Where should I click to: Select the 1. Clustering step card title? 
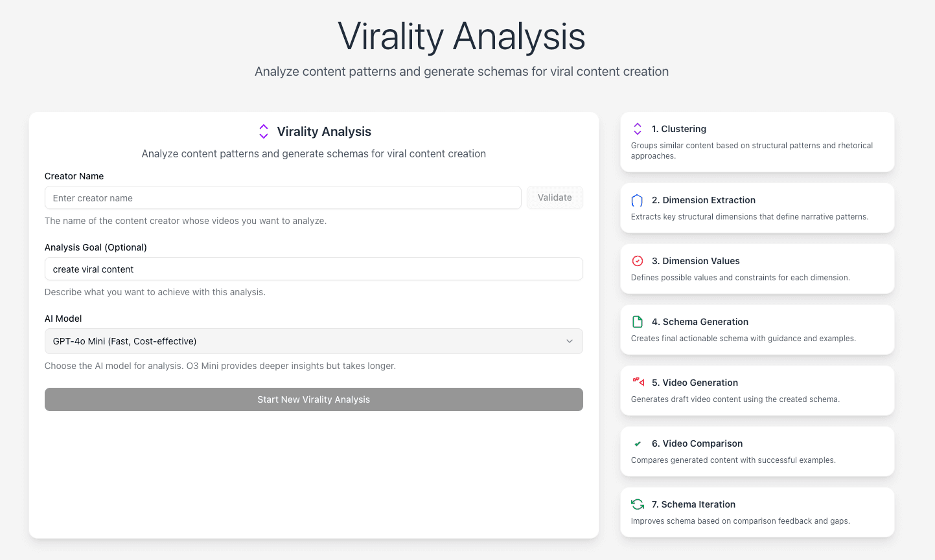tap(679, 129)
